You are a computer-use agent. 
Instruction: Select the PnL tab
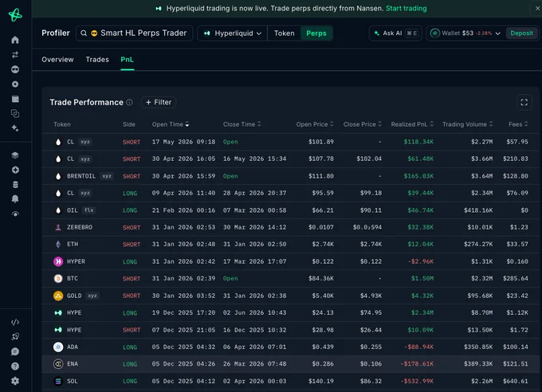(x=127, y=60)
